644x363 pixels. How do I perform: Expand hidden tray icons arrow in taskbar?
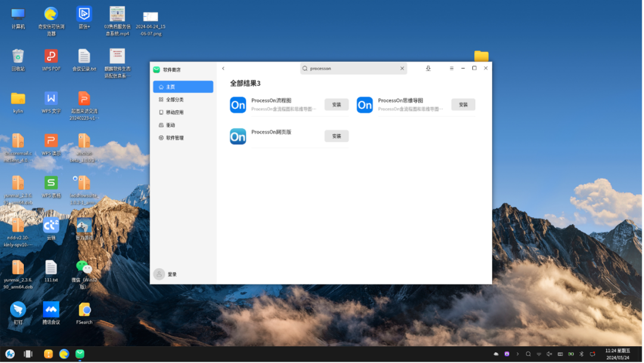[518, 354]
